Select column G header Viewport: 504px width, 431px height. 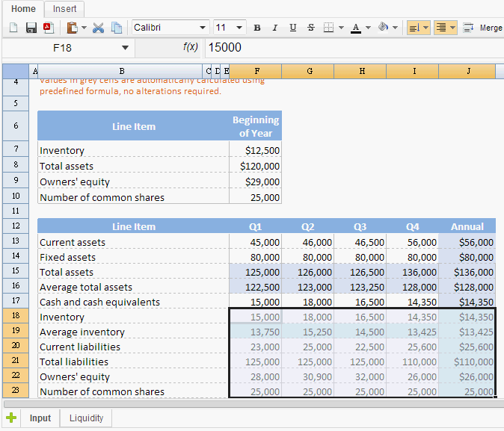click(308, 71)
